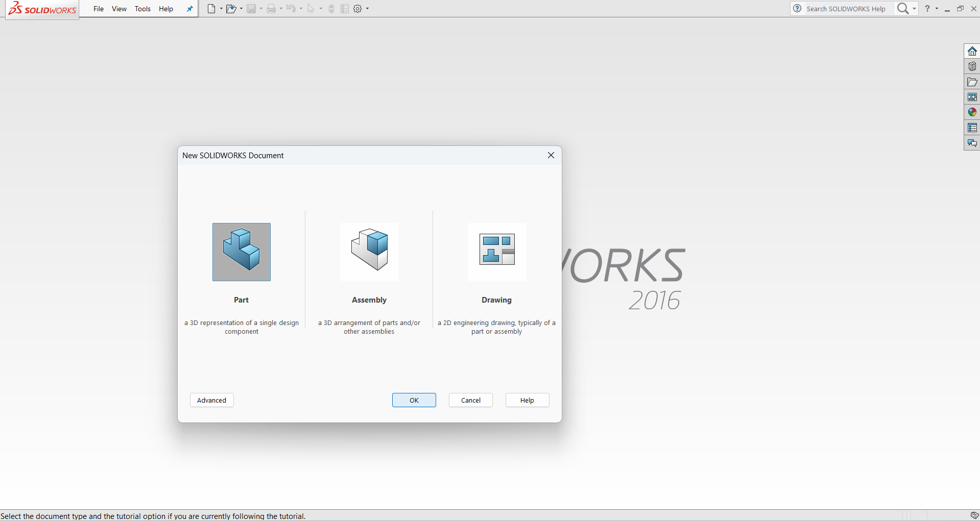This screenshot has height=521, width=980.
Task: Click the Advanced button in dialog
Action: [x=212, y=400]
